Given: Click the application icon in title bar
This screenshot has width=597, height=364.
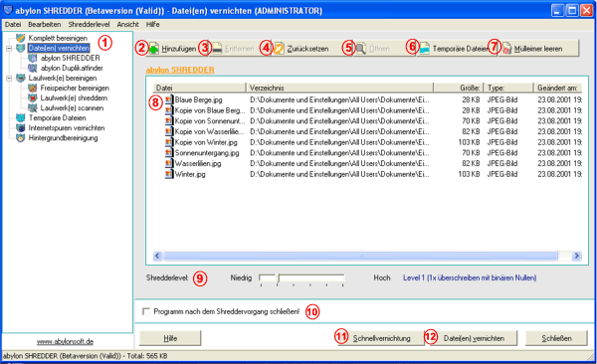Looking at the screenshot, I should 8,10.
